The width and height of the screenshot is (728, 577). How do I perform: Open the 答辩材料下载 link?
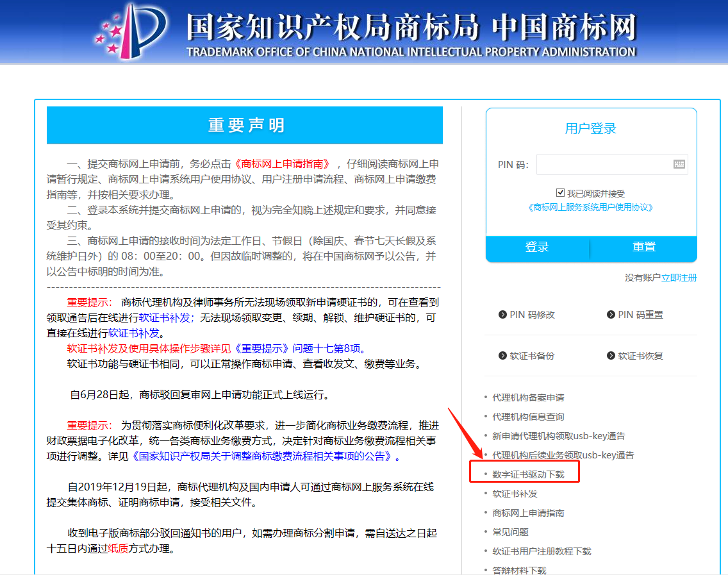tap(520, 571)
